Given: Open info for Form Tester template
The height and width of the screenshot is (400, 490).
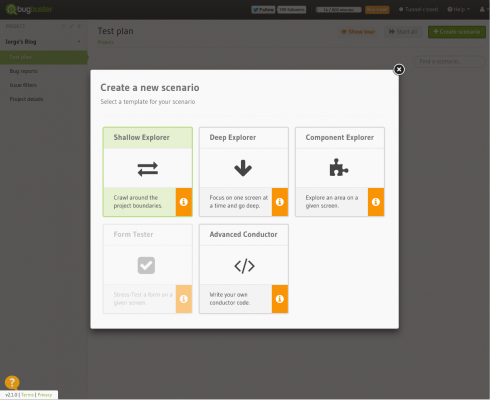Looking at the screenshot, I should pyautogui.click(x=184, y=299).
